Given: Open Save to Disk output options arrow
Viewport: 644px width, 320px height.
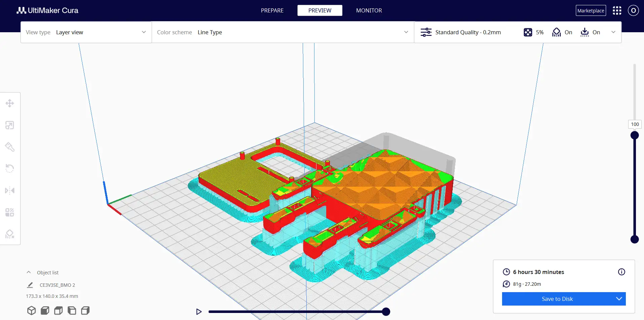Looking at the screenshot, I should (619, 299).
